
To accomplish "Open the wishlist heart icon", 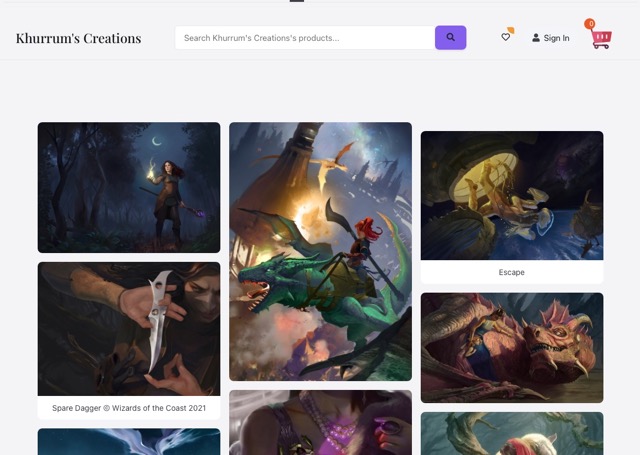I will tap(505, 38).
